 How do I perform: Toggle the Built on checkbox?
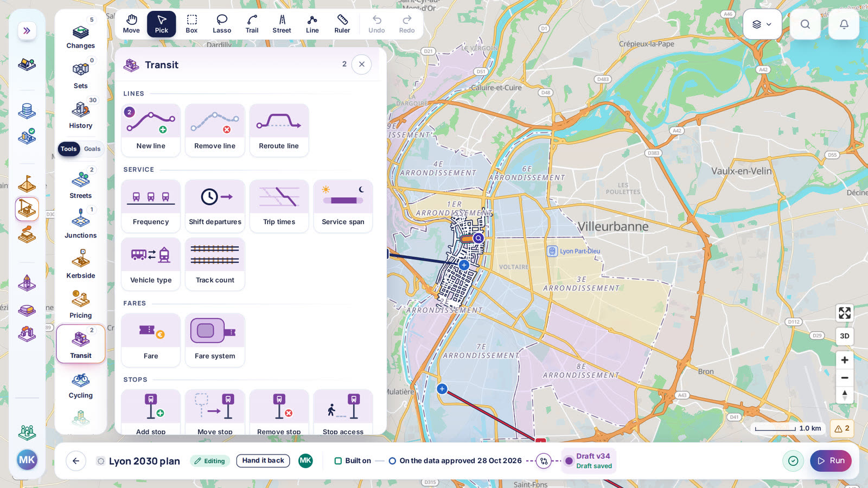[x=338, y=461]
